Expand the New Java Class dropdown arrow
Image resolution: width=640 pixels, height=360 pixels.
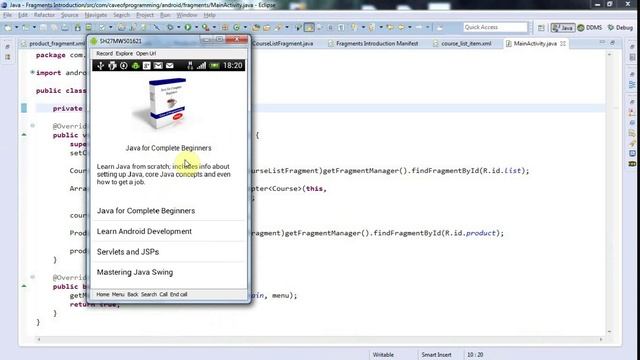tap(245, 27)
